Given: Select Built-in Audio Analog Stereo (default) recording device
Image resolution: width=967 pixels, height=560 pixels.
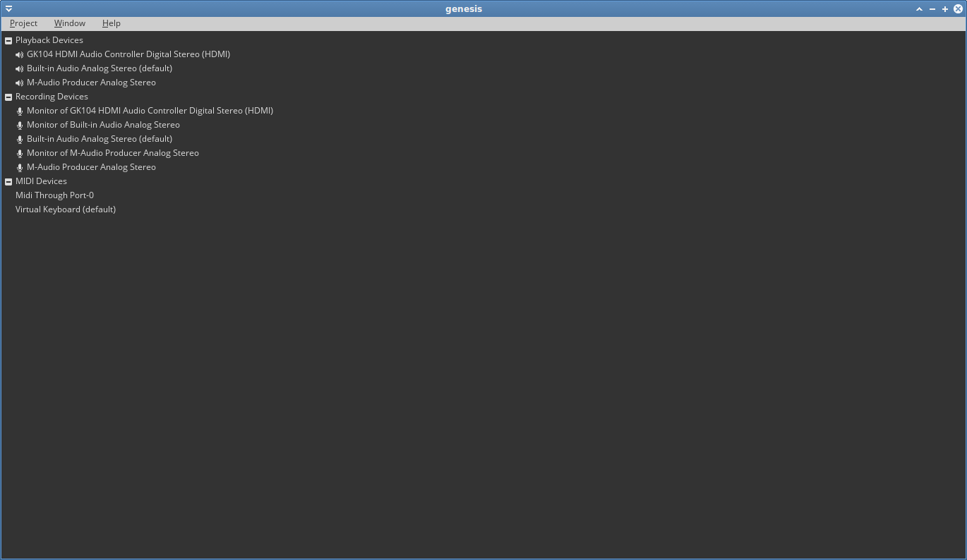Looking at the screenshot, I should click(x=100, y=139).
